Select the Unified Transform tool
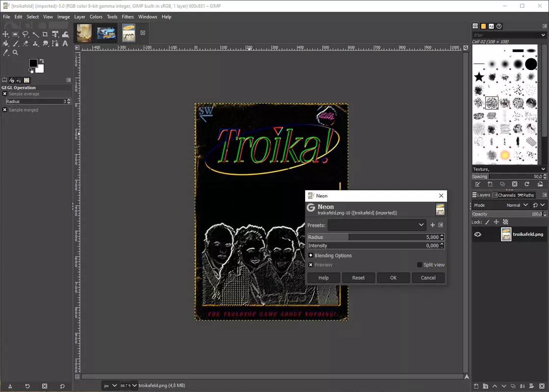The width and height of the screenshot is (549, 392). (55, 34)
